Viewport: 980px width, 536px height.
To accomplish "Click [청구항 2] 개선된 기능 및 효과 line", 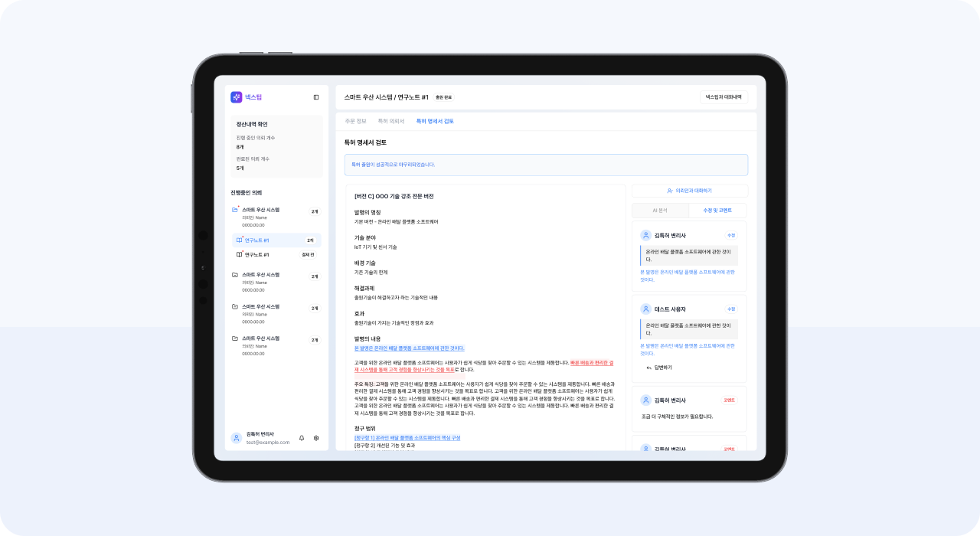I will tap(384, 445).
